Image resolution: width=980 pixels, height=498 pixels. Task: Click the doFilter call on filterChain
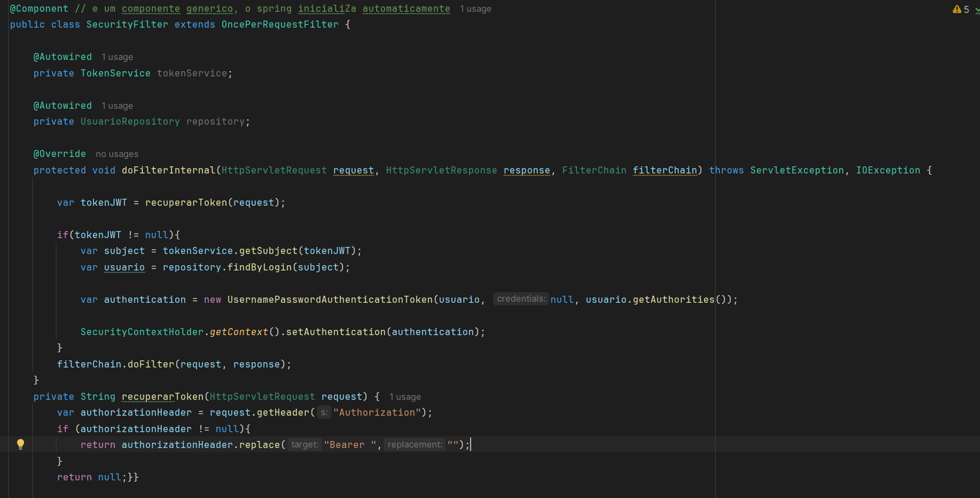[150, 365]
